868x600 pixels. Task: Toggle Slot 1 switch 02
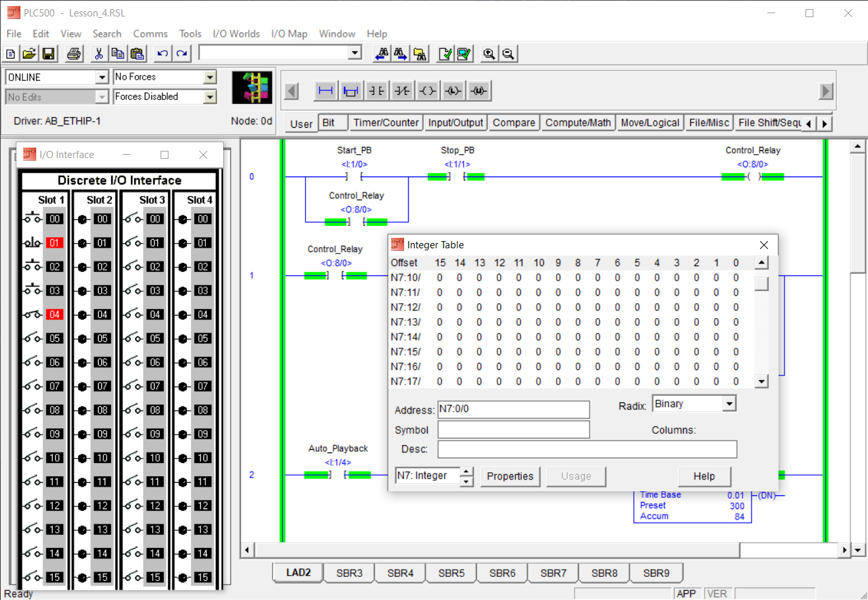click(x=33, y=267)
